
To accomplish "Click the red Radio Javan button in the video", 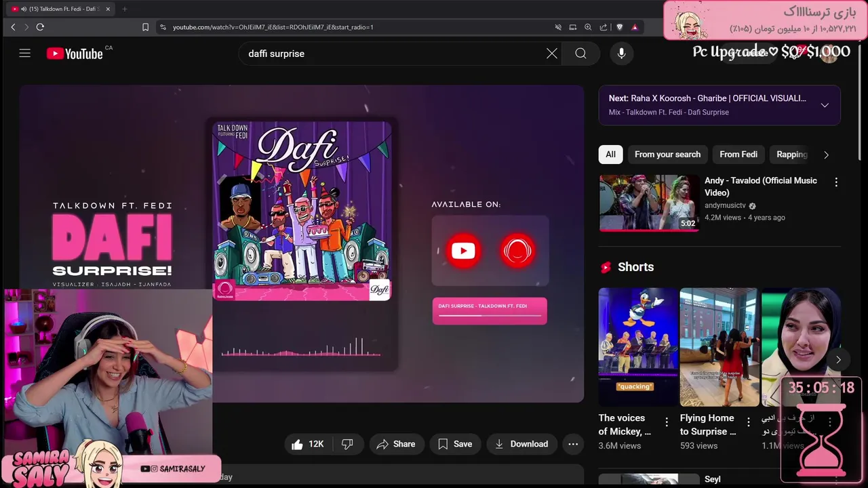I will pos(517,251).
